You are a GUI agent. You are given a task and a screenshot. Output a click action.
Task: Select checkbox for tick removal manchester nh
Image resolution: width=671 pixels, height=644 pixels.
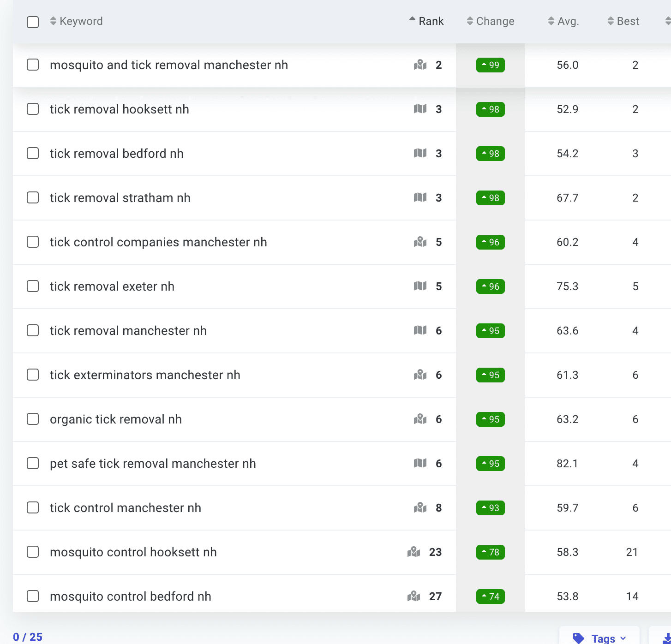33,330
